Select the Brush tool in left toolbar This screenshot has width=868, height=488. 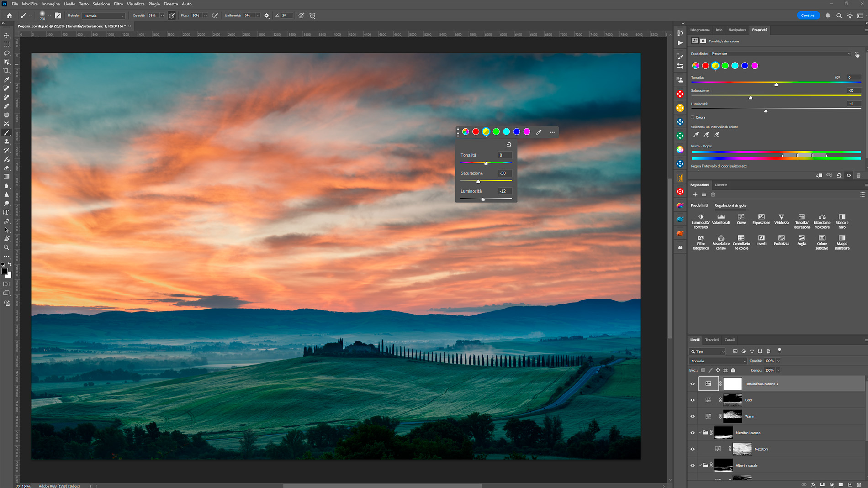coord(6,133)
